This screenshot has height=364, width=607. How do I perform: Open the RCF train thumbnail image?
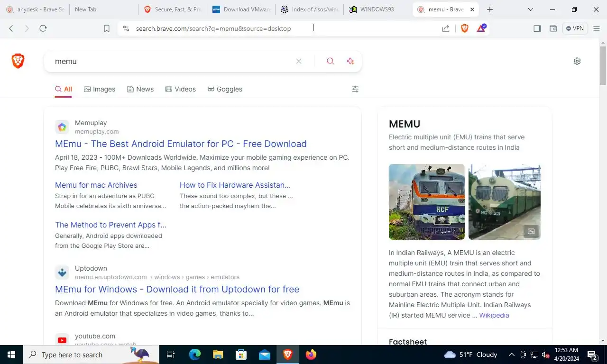pos(427,202)
